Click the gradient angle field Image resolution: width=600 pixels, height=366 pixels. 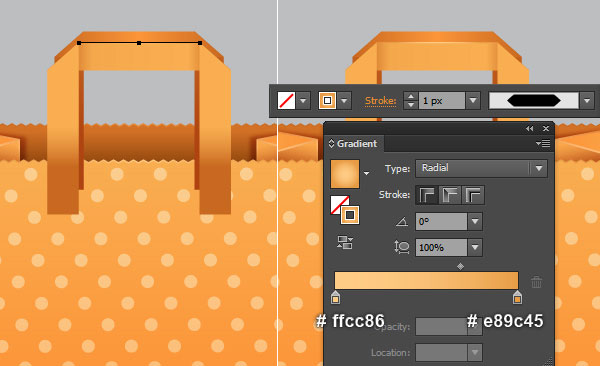(x=442, y=222)
